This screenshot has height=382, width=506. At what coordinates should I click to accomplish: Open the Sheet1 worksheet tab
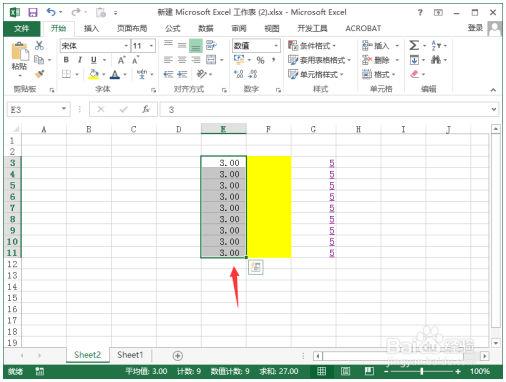tap(130, 355)
